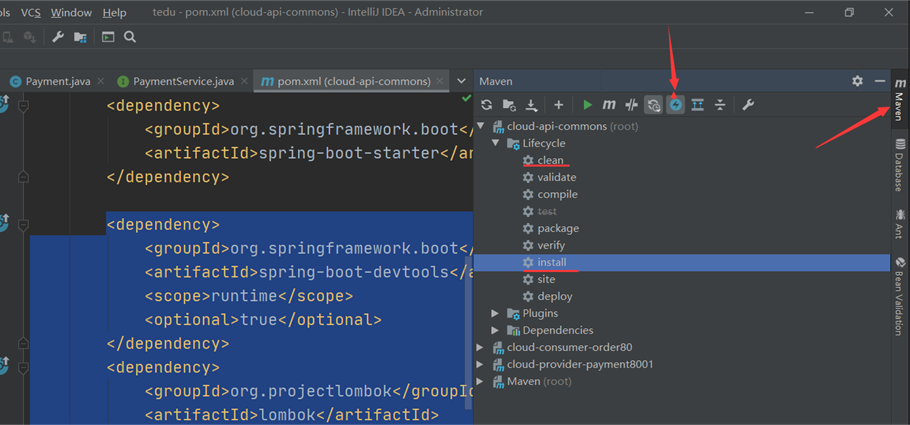
Task: Collapse the cloud-api-commons root node
Action: click(x=481, y=126)
